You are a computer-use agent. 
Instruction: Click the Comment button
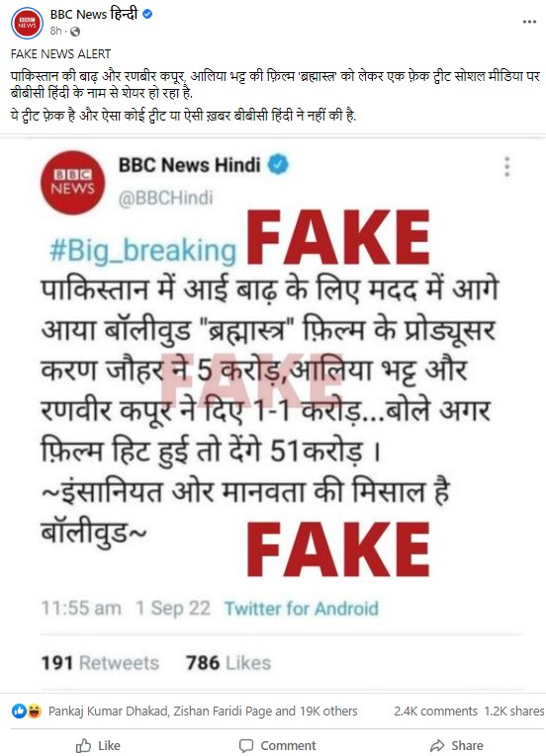tap(278, 745)
